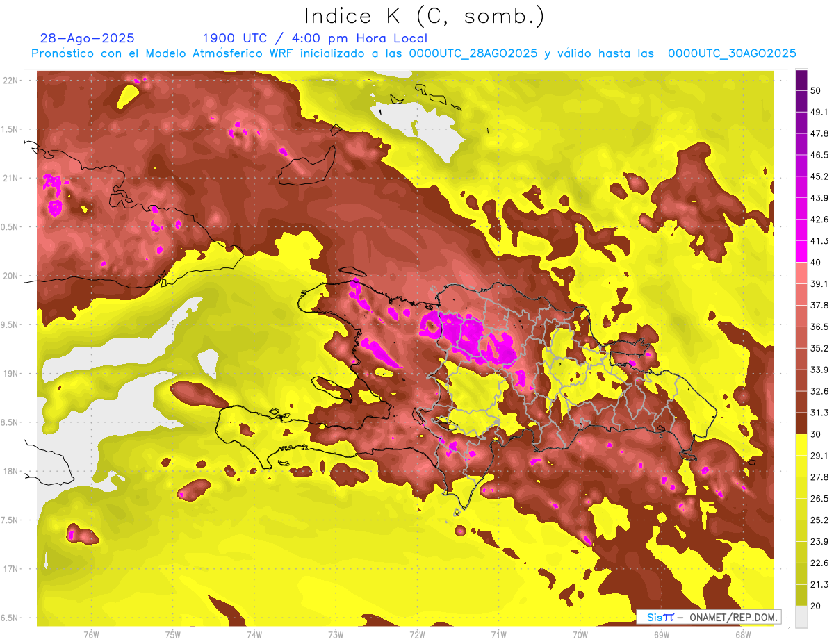
Task: Click the "76W" longitude label
Action: pyautogui.click(x=91, y=635)
